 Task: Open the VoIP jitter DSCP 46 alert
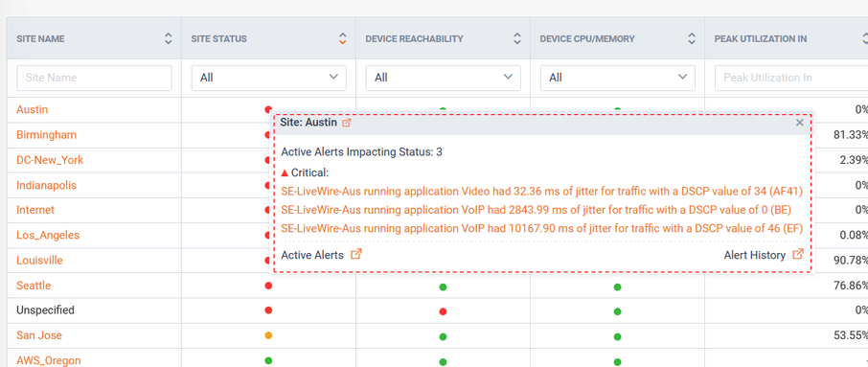[x=542, y=229]
